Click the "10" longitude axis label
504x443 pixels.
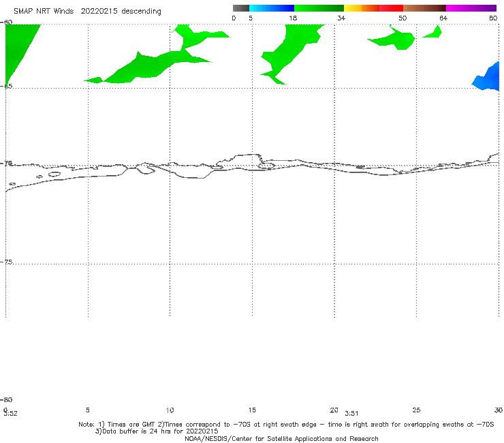coord(170,410)
